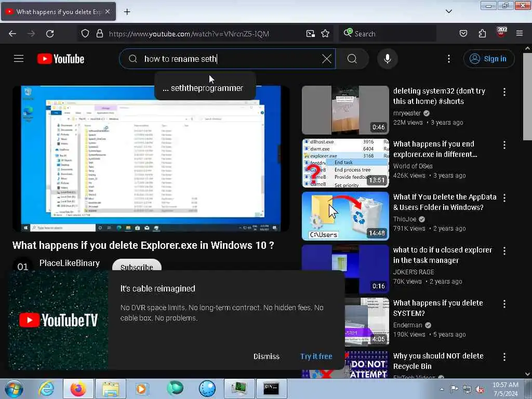Subscribe to PlaceLikeBinary channel
This screenshot has height=399, width=532.
pyautogui.click(x=137, y=265)
